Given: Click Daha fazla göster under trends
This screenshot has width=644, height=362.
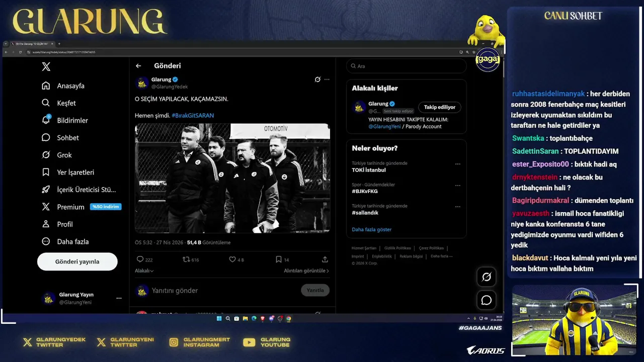Looking at the screenshot, I should pyautogui.click(x=372, y=229).
